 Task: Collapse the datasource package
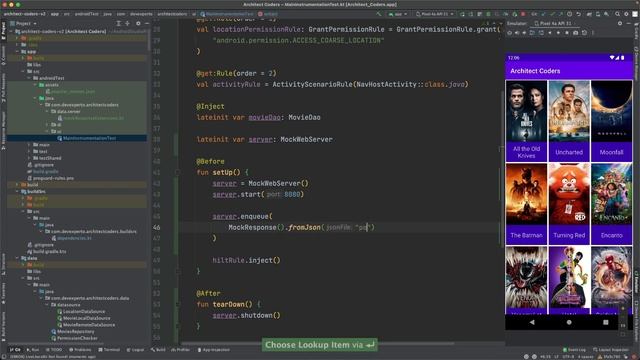pos(47,304)
